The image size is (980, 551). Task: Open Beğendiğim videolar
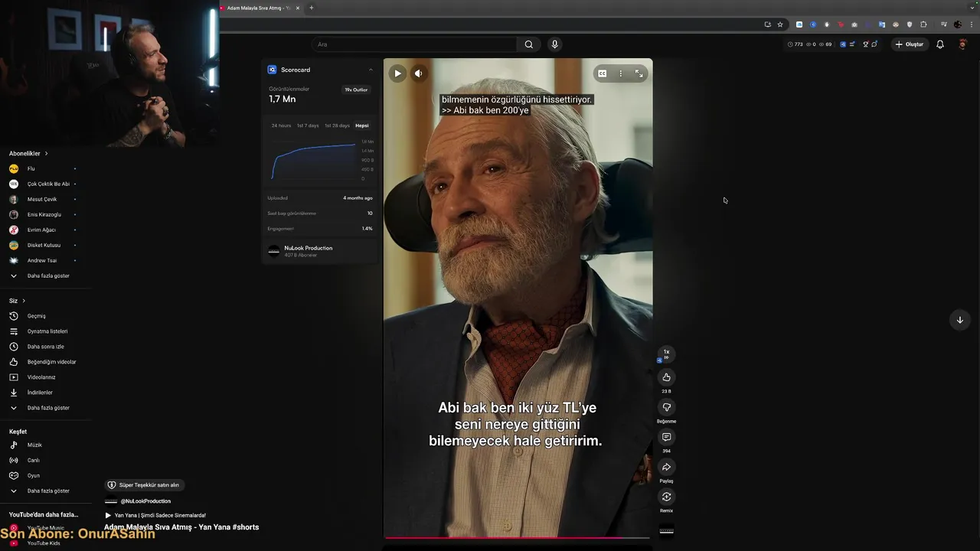[x=42, y=362]
